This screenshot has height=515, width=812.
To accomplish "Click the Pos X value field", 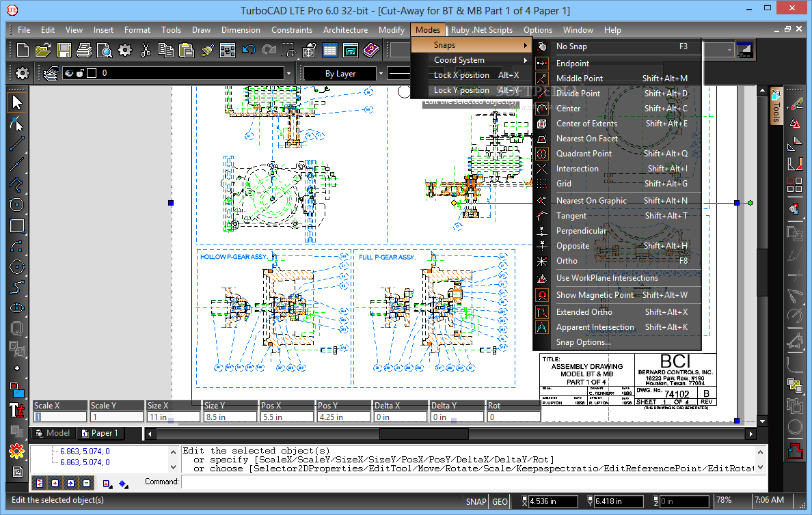I will [x=287, y=417].
